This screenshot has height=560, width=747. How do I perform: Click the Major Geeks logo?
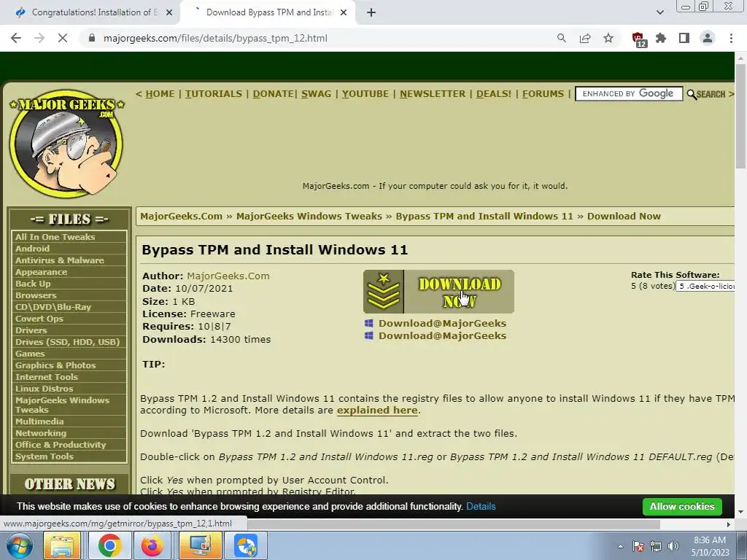coord(66,144)
